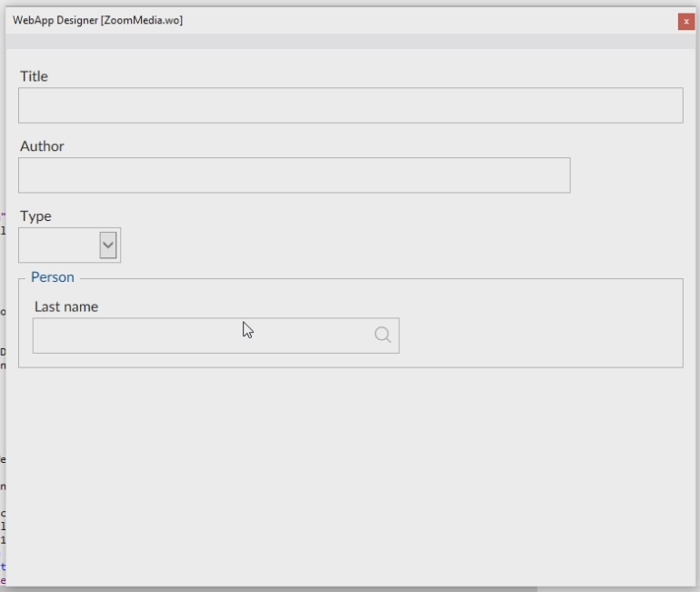
Task: Close the WebApp Designer window
Action: tap(685, 21)
